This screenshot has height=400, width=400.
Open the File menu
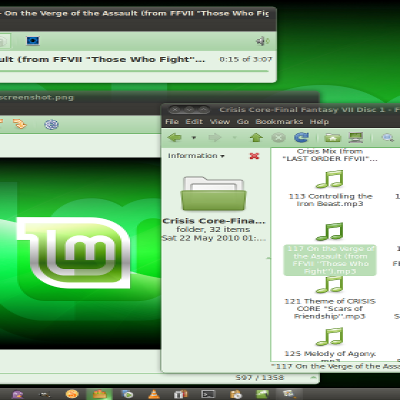click(172, 122)
